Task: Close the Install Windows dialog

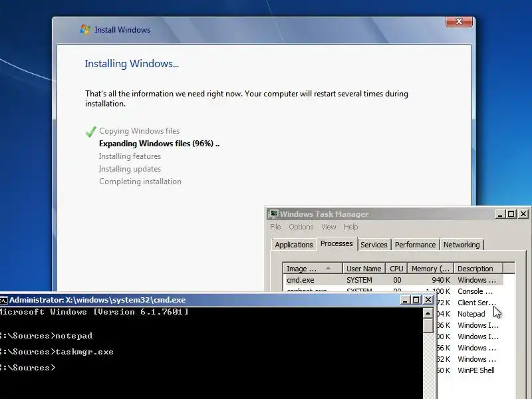Action: pos(459,21)
